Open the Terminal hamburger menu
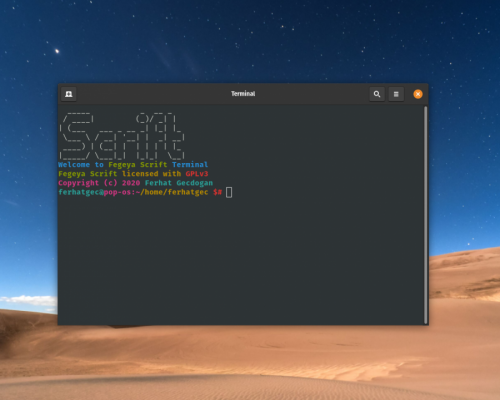The image size is (500, 400). pyautogui.click(x=396, y=94)
